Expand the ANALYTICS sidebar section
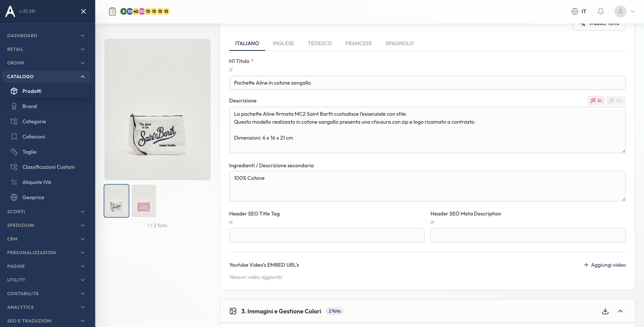The width and height of the screenshot is (644, 327). click(x=46, y=307)
